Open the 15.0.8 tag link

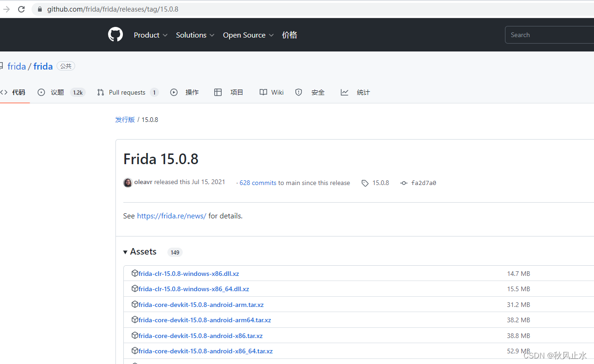(x=381, y=183)
